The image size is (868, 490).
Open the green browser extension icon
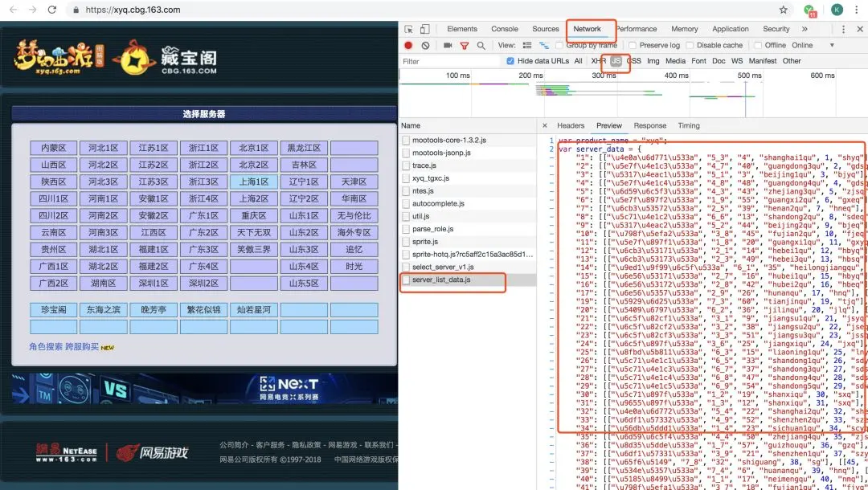point(809,10)
